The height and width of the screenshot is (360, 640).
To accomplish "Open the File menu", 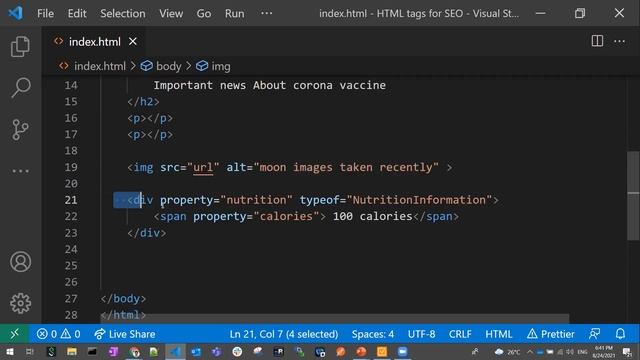I will (x=45, y=13).
